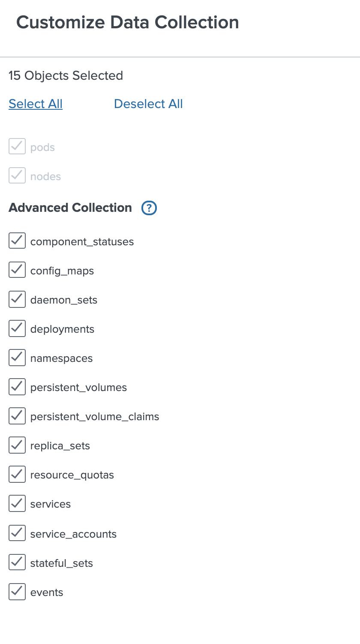Toggle the events checkbox
Screen dimensions: 360x644
click(17, 591)
